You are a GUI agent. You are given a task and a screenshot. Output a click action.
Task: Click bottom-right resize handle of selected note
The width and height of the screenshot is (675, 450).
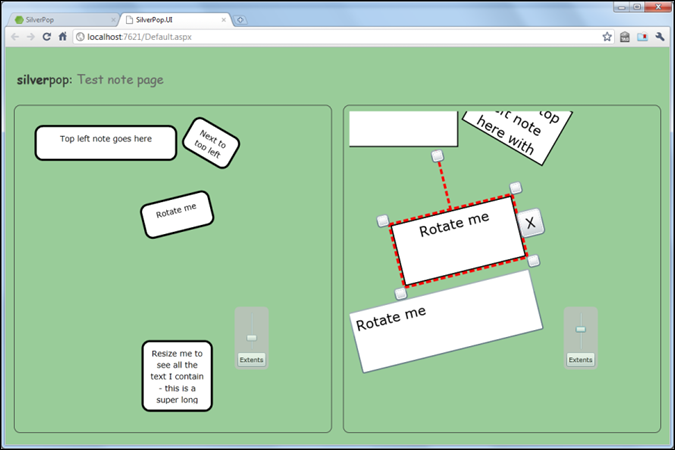tap(534, 261)
